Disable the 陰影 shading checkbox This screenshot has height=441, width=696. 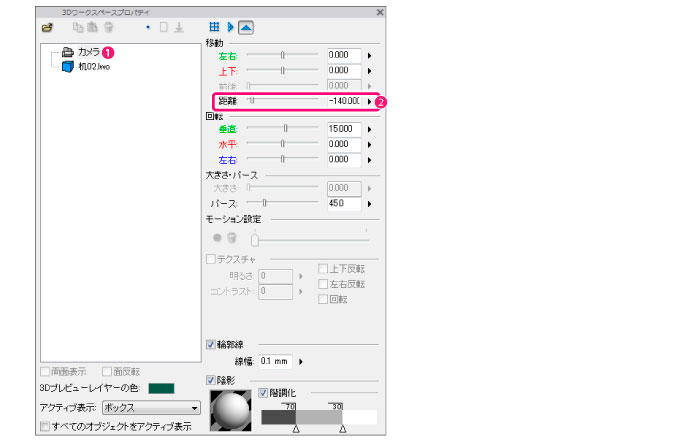(x=210, y=380)
